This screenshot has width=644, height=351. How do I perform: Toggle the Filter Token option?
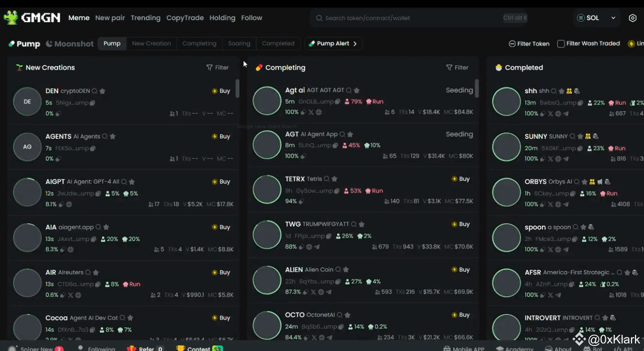pyautogui.click(x=529, y=44)
